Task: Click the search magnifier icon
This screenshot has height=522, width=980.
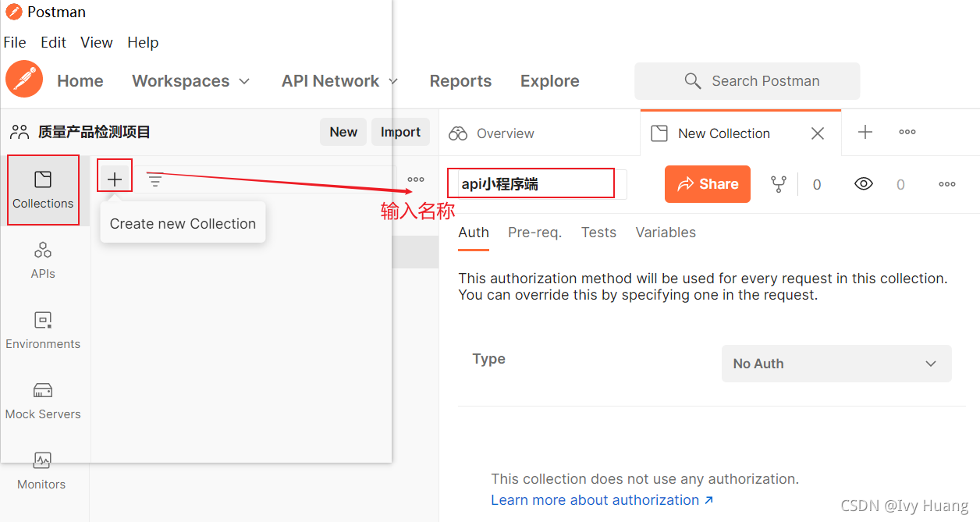Action: coord(692,81)
